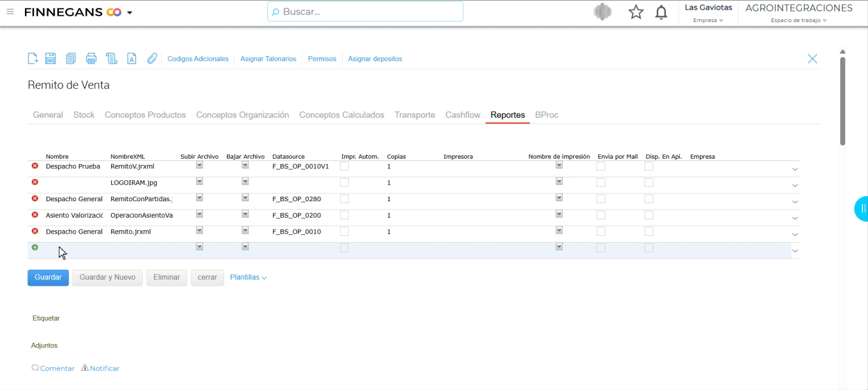
Task: Click the Comentar speech bubble link
Action: click(x=53, y=368)
